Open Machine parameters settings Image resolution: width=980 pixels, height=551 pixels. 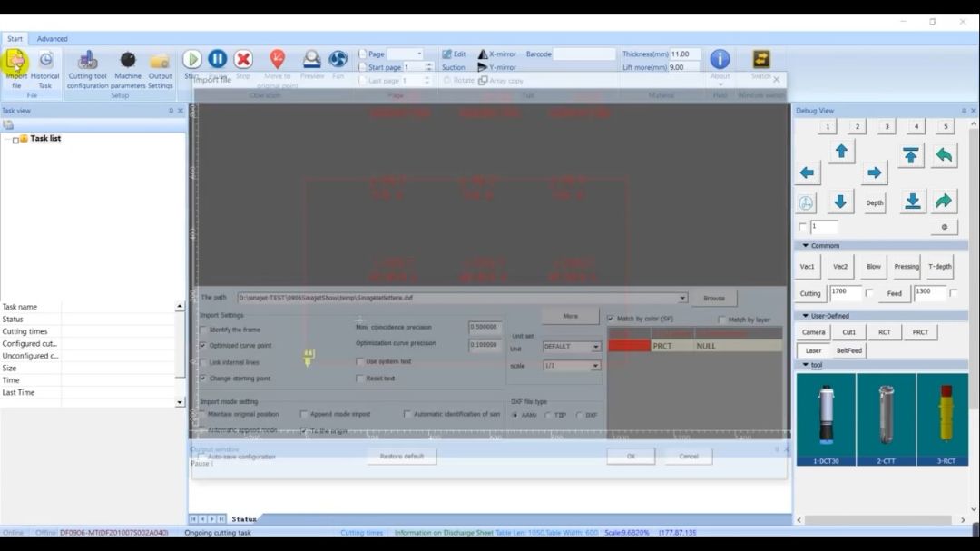(128, 62)
